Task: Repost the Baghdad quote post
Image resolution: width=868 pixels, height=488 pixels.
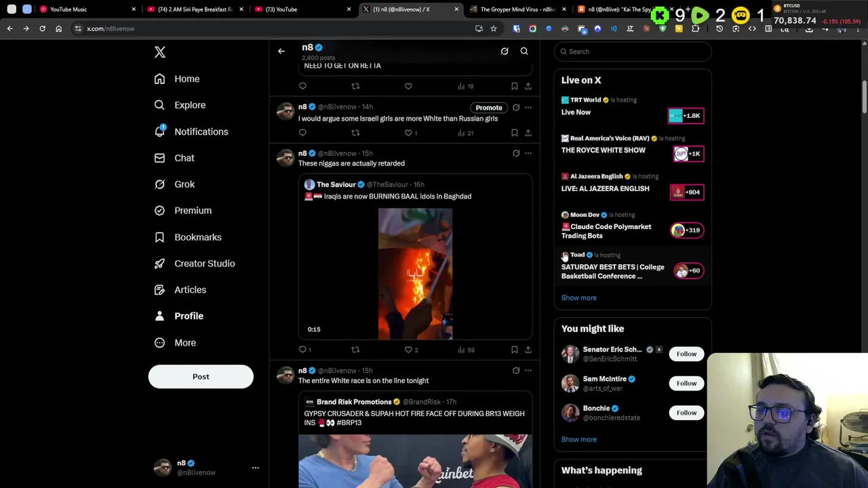Action: (355, 350)
